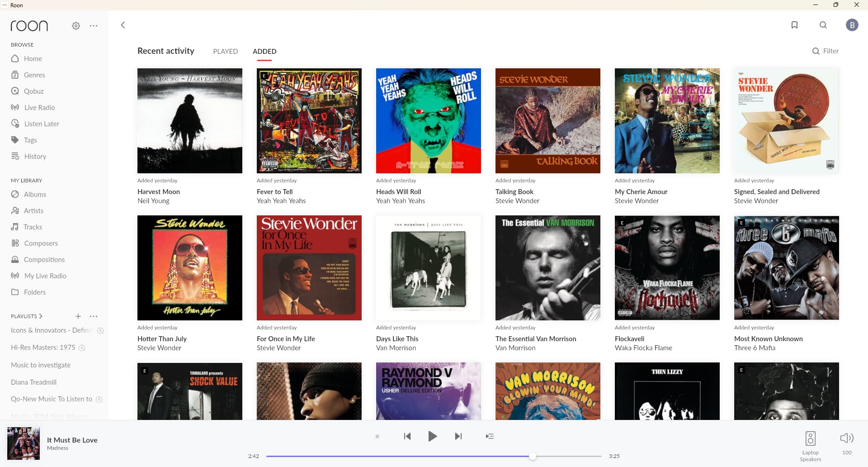The width and height of the screenshot is (868, 467).
Task: Select the Added tab
Action: coord(264,52)
